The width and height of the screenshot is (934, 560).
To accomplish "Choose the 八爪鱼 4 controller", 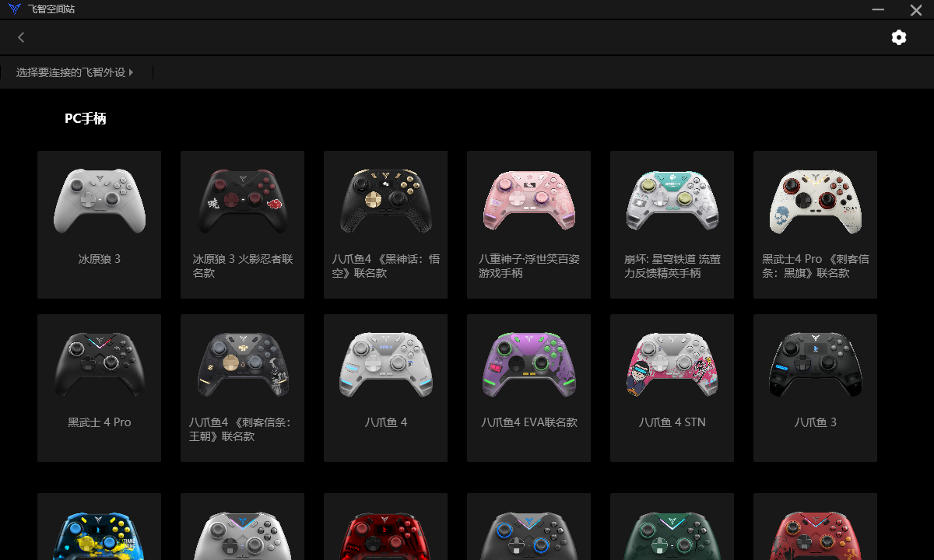I will [x=385, y=388].
